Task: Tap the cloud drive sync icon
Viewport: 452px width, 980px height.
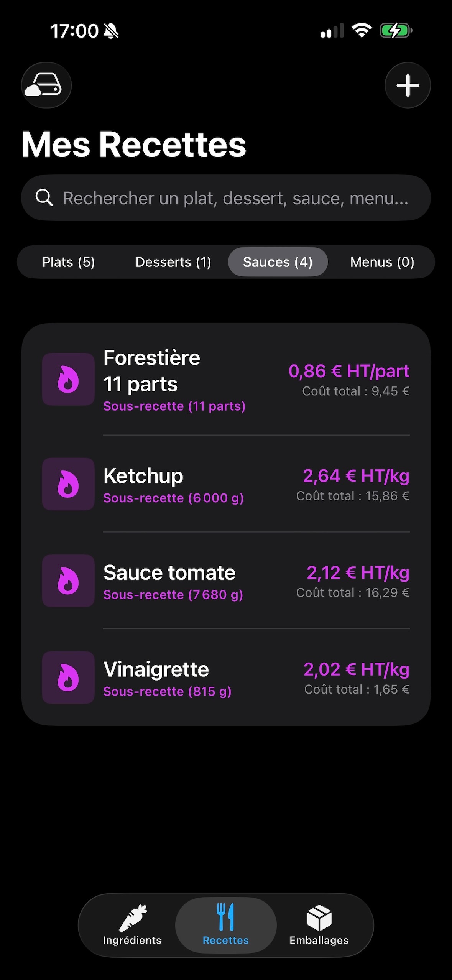Action: pos(46,85)
